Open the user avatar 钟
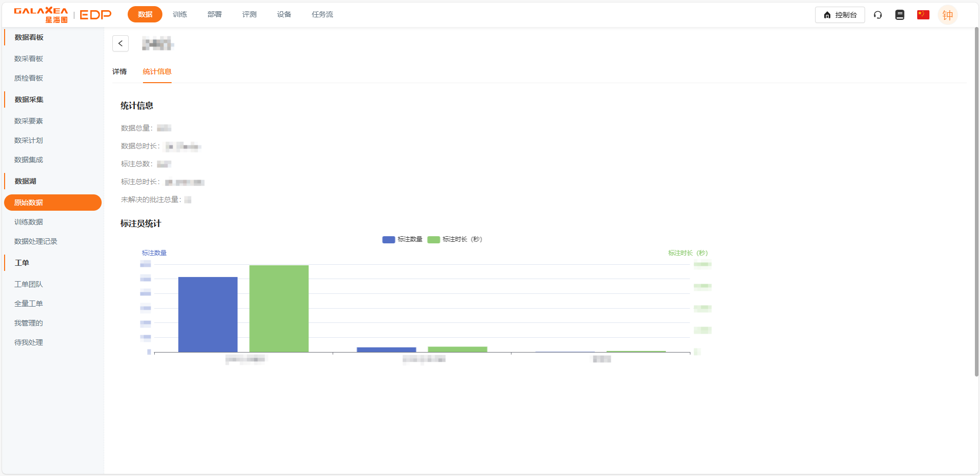The height and width of the screenshot is (476, 980). [947, 15]
